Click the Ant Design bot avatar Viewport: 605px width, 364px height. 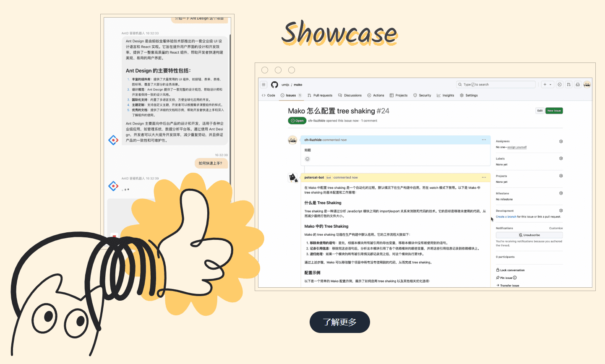click(x=113, y=140)
